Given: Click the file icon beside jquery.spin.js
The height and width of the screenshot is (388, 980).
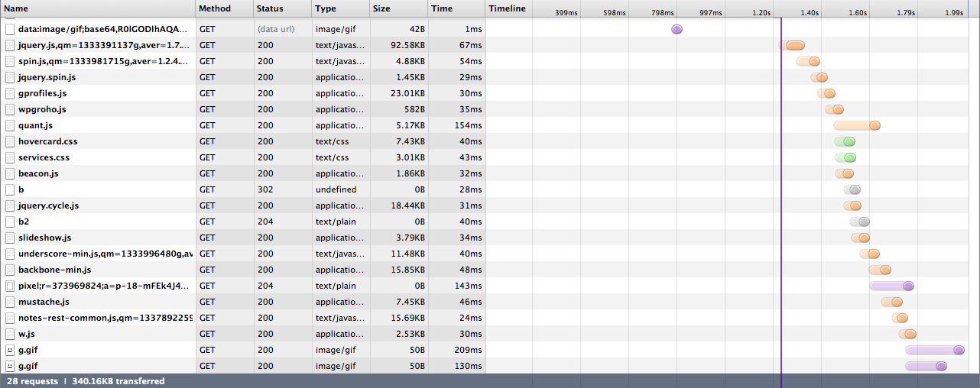Looking at the screenshot, I should point(10,77).
